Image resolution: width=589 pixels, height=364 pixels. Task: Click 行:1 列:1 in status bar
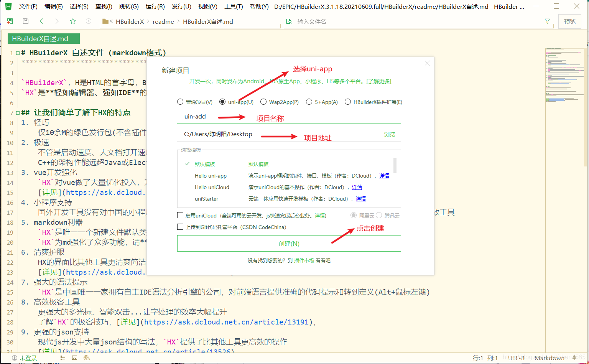click(485, 358)
